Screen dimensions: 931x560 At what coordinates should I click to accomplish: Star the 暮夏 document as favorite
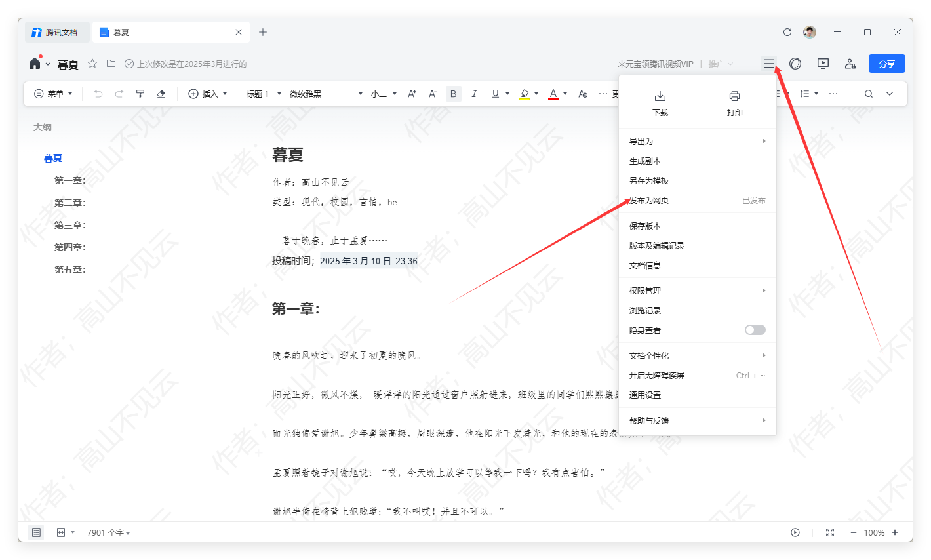(x=91, y=64)
